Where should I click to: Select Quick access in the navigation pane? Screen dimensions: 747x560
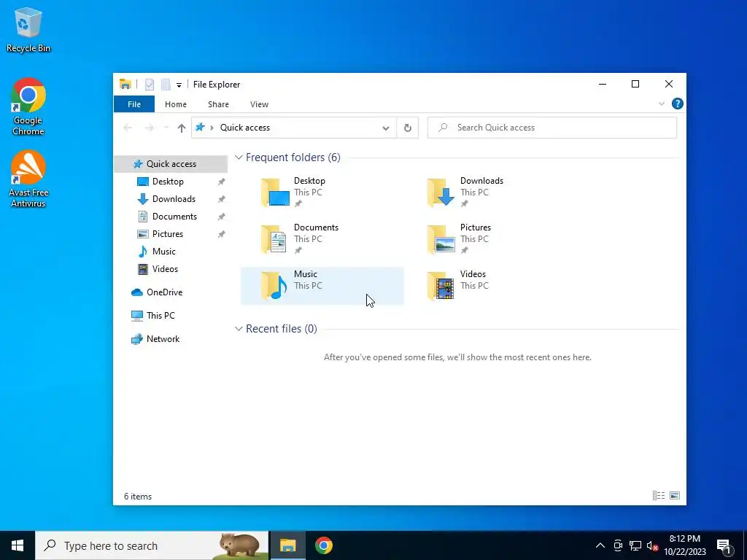171,164
